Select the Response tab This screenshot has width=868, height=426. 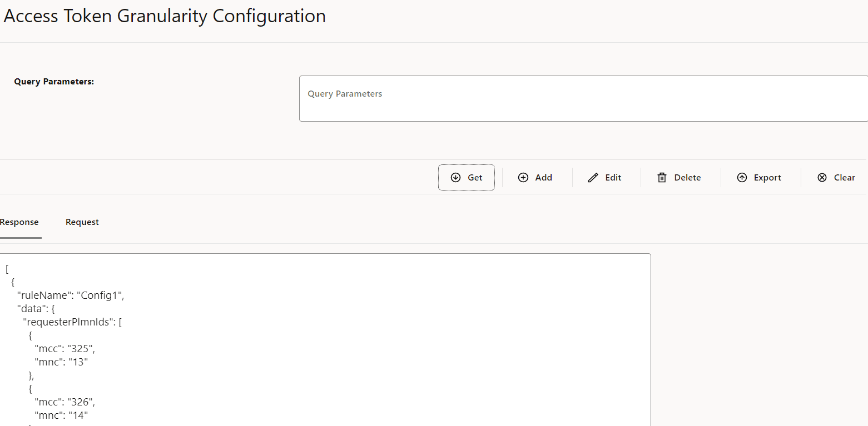(x=19, y=222)
